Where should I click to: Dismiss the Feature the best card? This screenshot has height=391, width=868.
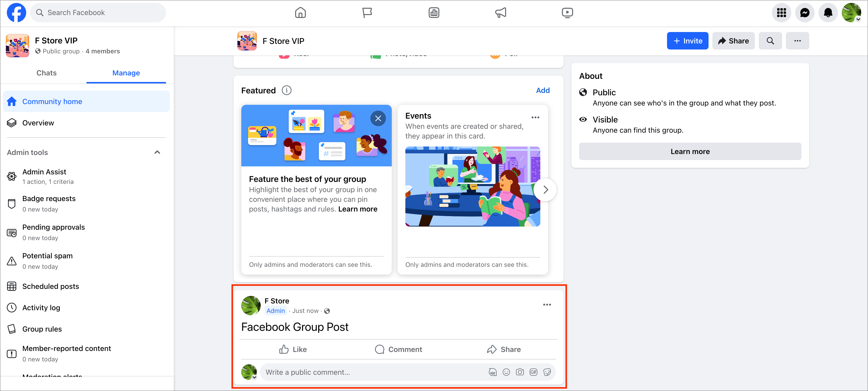(x=378, y=119)
